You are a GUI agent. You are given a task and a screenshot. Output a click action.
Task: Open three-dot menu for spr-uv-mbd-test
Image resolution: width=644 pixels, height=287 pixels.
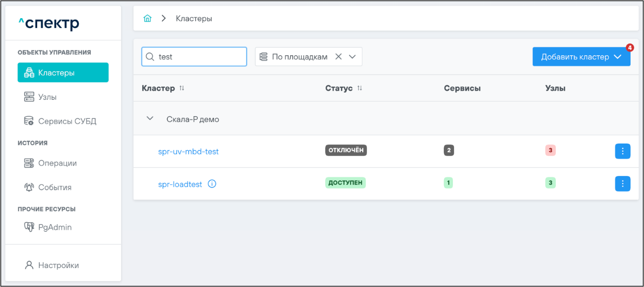[x=622, y=151]
